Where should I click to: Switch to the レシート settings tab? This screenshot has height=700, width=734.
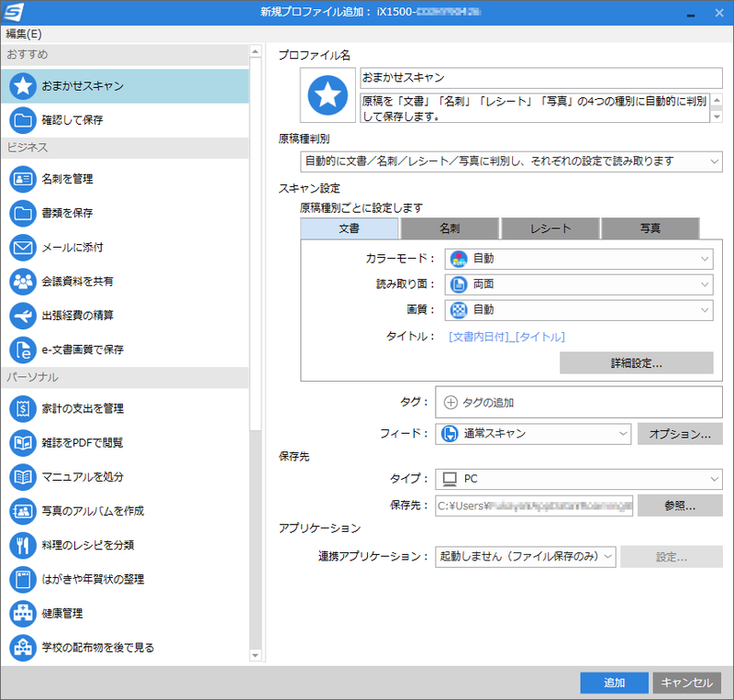click(550, 228)
